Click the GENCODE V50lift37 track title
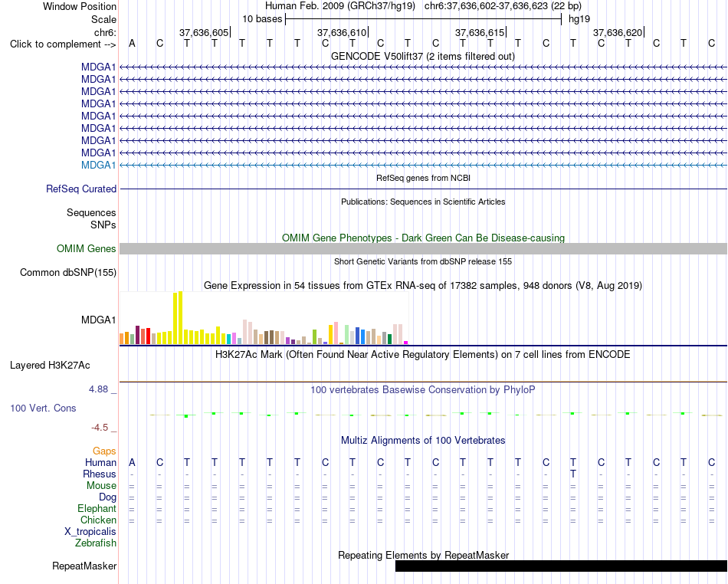The width and height of the screenshot is (728, 584). [423, 56]
